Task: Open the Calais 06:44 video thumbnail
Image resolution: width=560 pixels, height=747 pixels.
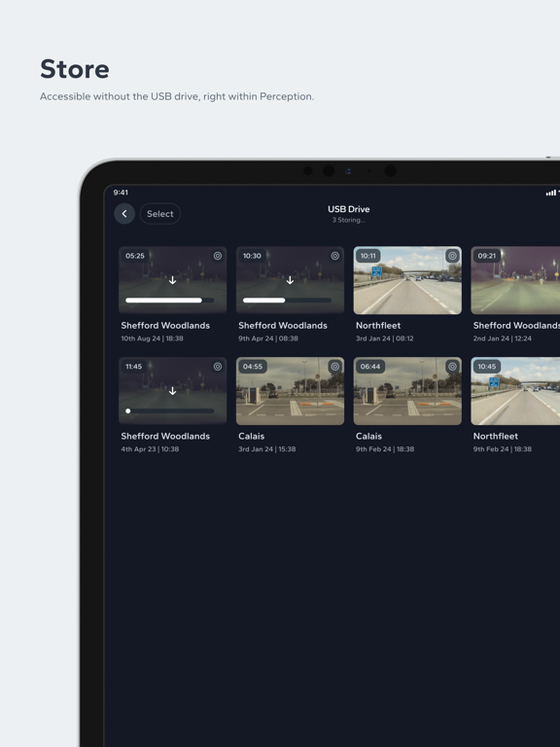Action: [x=407, y=391]
